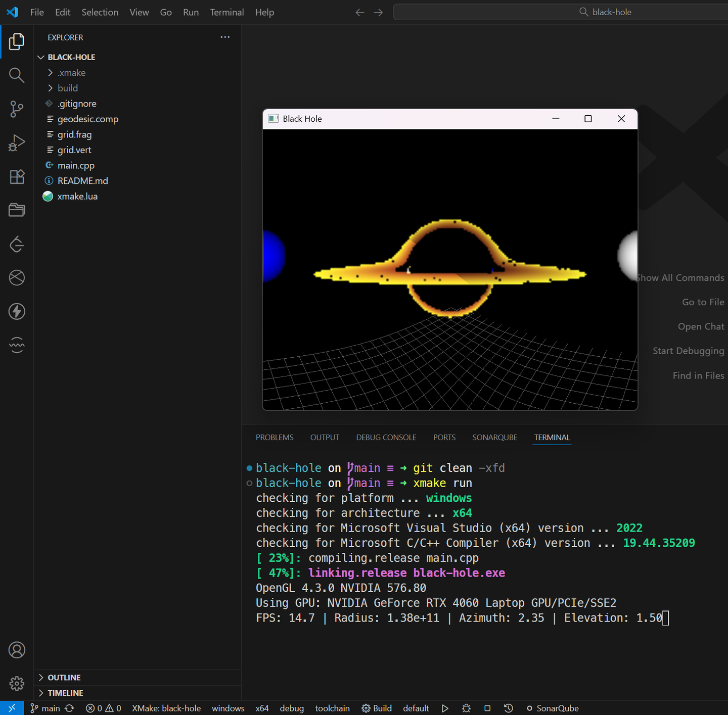Image resolution: width=728 pixels, height=715 pixels.
Task: Open the Run menu
Action: click(x=191, y=12)
